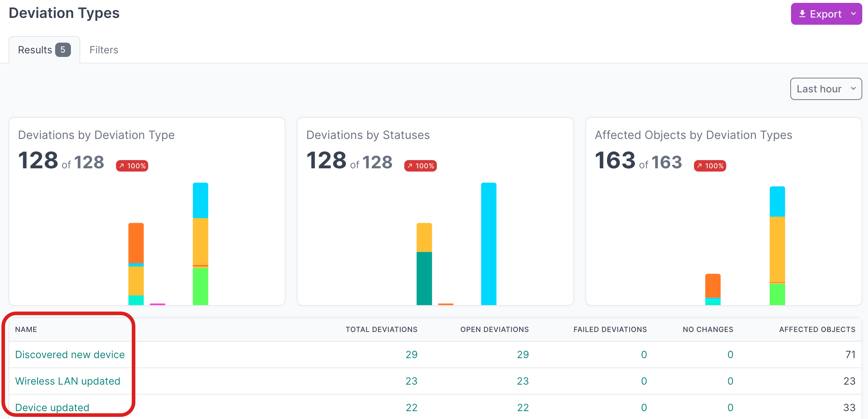Screen dimensions: 868x419
Task: Open the Last hour time range dropdown
Action: coord(825,89)
